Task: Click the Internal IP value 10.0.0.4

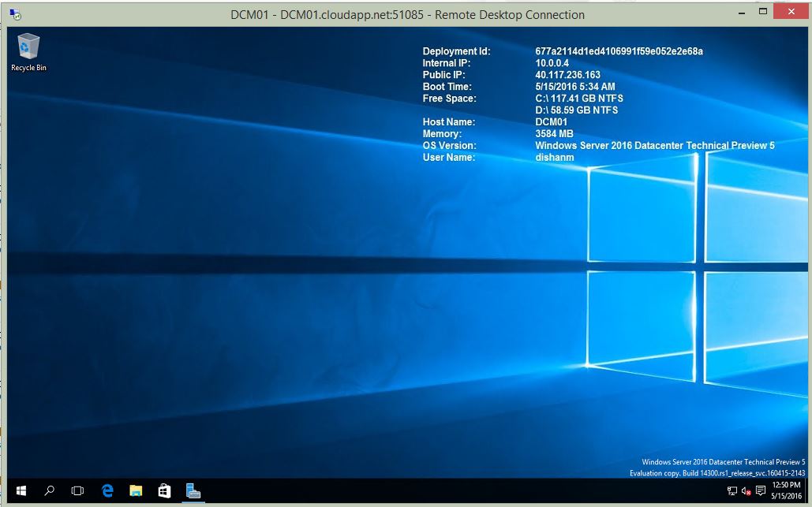Action: (x=552, y=63)
